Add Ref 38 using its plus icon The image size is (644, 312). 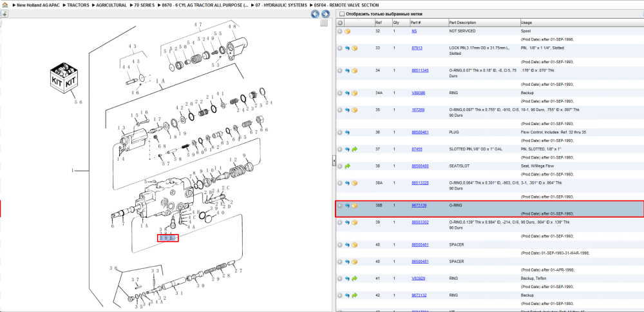click(340, 166)
